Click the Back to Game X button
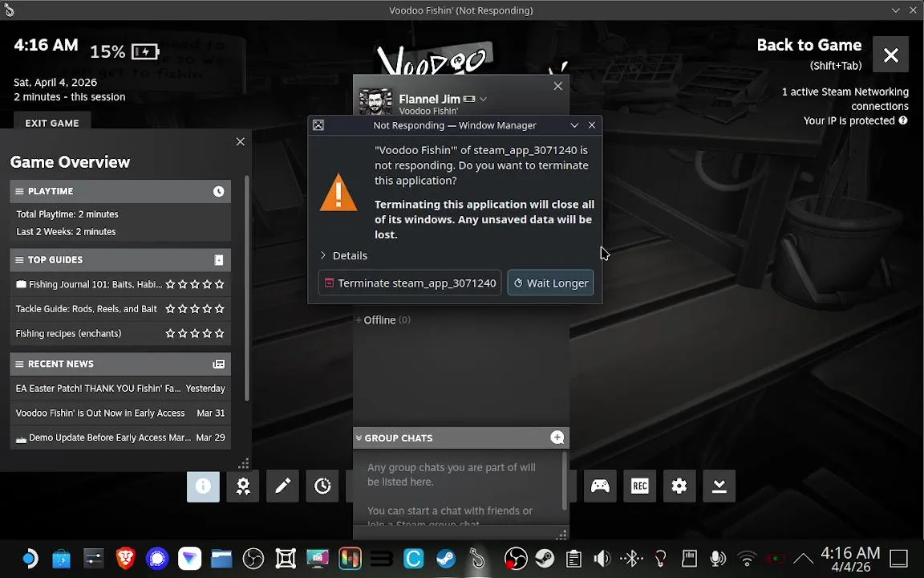 890,55
